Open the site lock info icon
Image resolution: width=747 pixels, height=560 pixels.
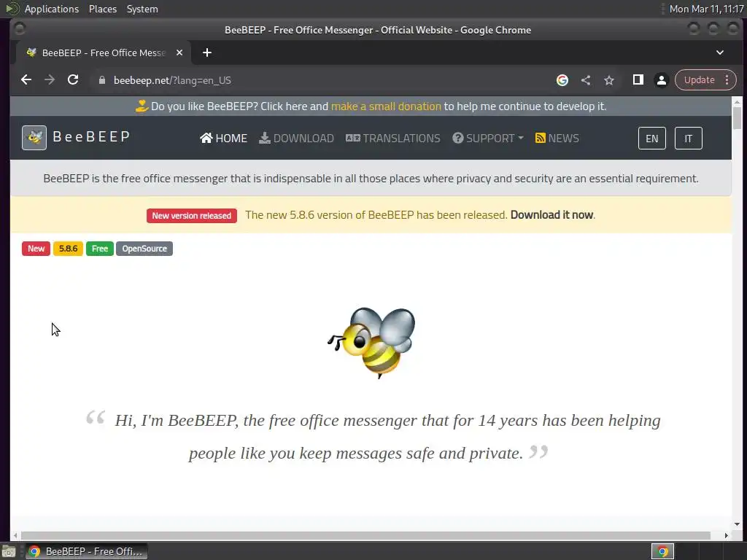click(101, 80)
